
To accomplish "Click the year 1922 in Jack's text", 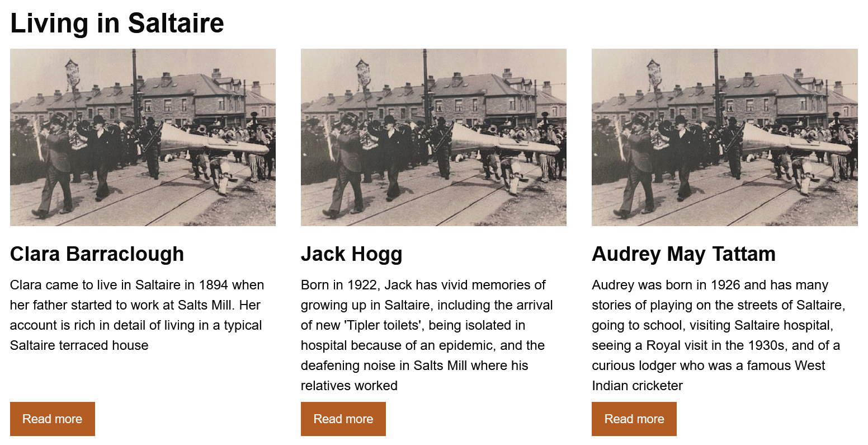I will point(362,285).
